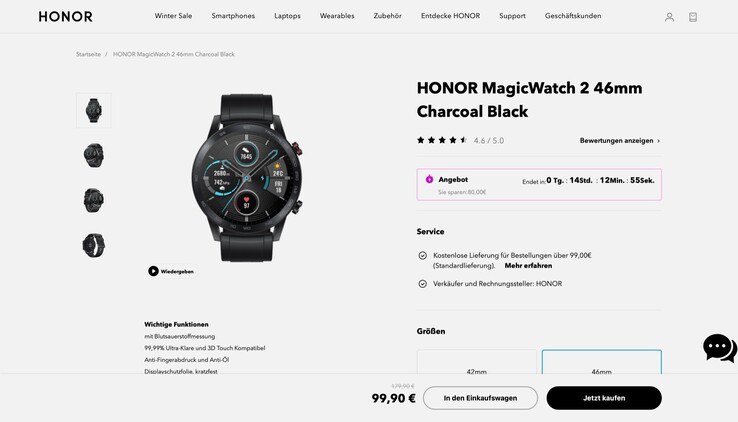Click the Angebot offer icon
Screen dimensions: 738x422
(429, 179)
